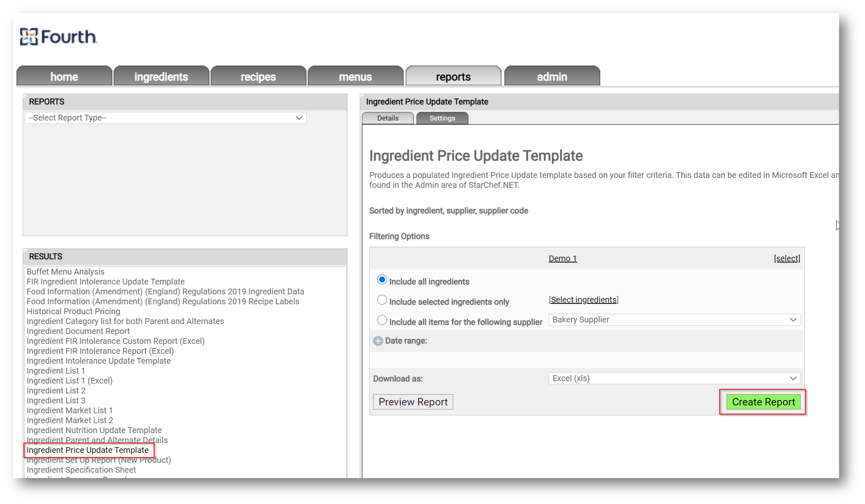Select the reports tab
Image resolution: width=865 pixels, height=504 pixels.
point(453,76)
